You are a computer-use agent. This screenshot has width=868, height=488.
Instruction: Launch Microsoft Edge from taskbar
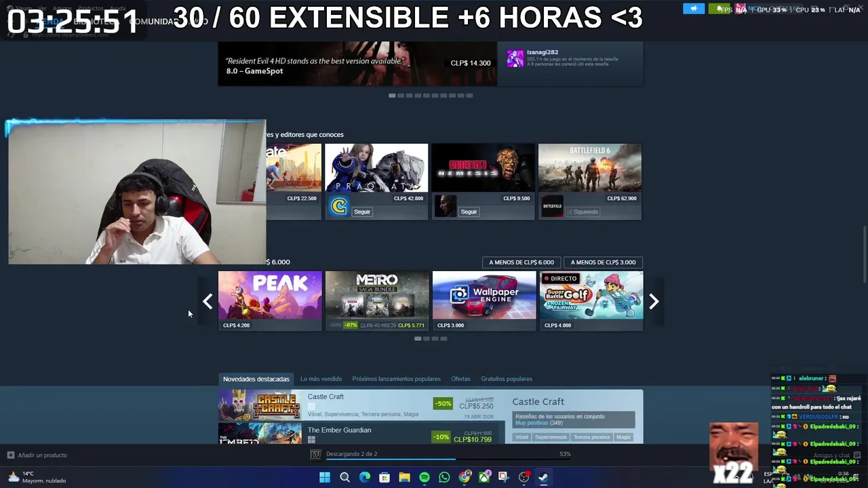pyautogui.click(x=365, y=477)
